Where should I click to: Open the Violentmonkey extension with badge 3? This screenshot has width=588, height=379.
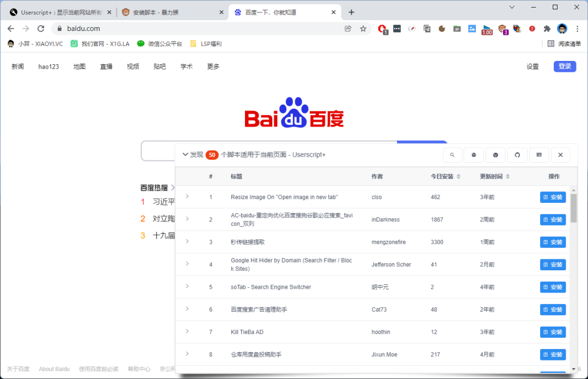click(503, 29)
